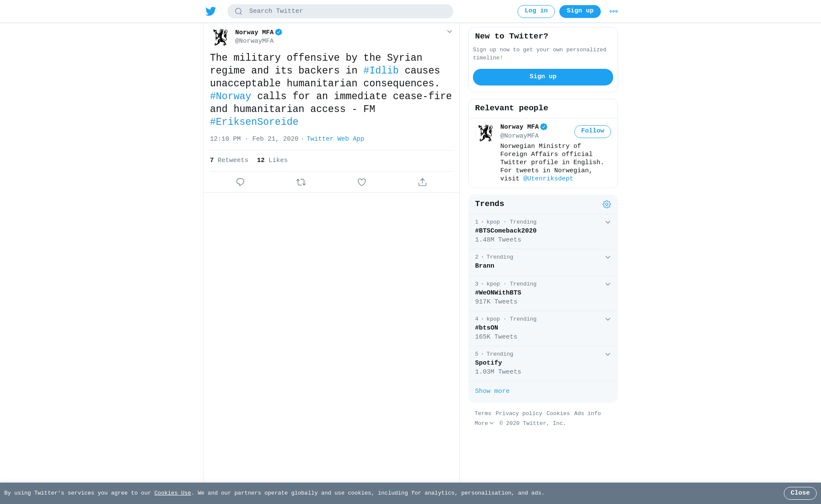The image size is (821, 504).
Task: Click Show more under Trends
Action: tap(492, 391)
